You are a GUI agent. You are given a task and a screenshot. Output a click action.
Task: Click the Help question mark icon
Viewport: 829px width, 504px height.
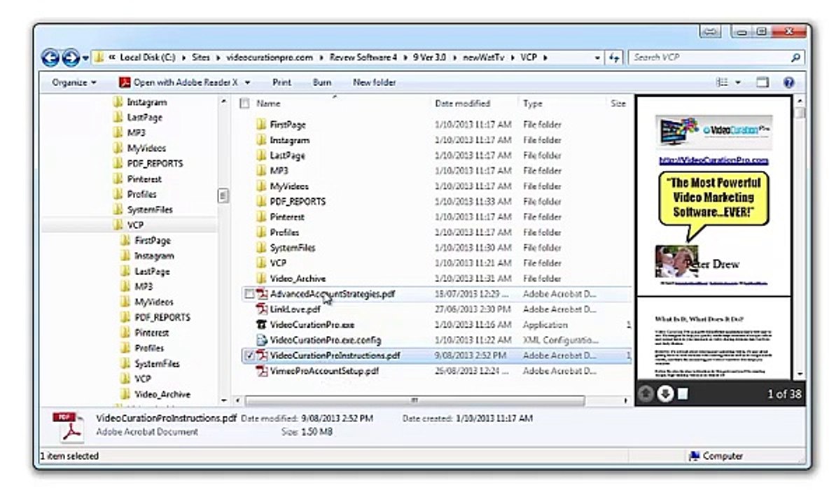[789, 83]
